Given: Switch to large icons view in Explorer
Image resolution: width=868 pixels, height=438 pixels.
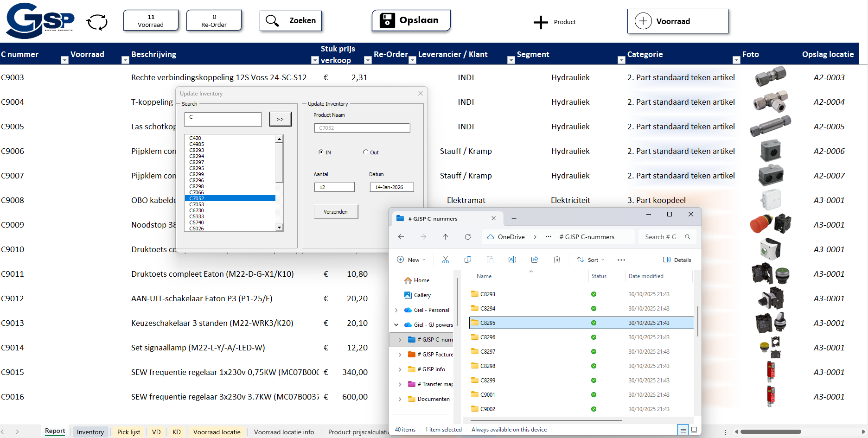Looking at the screenshot, I should (694, 430).
